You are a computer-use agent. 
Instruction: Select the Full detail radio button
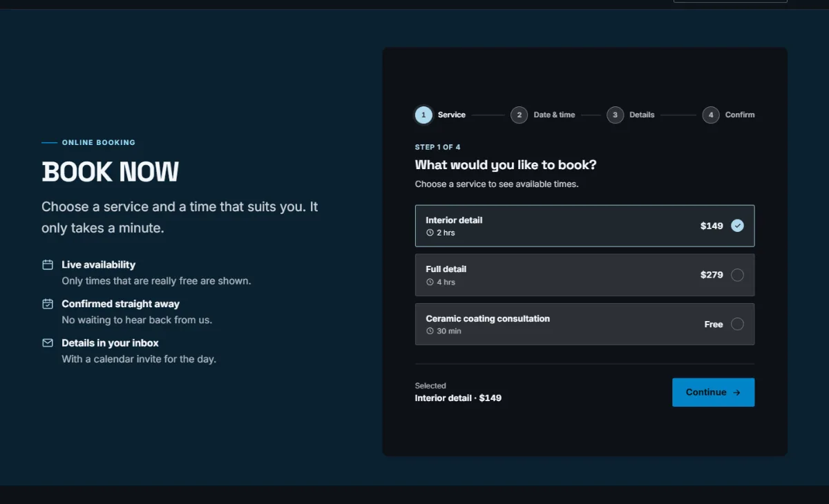(x=737, y=275)
